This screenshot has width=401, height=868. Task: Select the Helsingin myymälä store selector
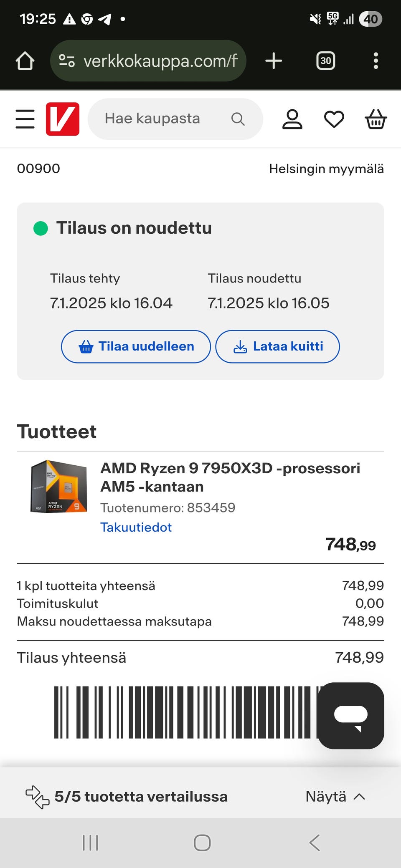326,169
